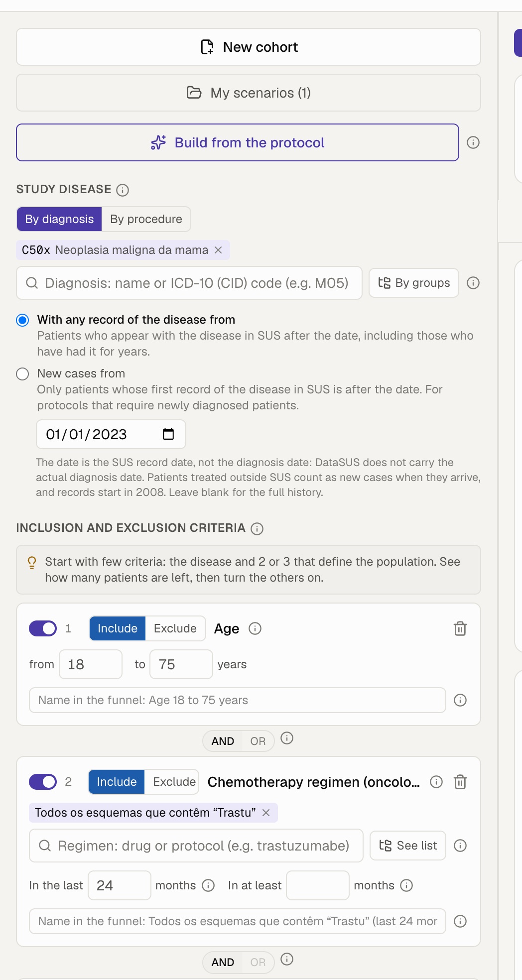522x980 pixels.
Task: Click the Age from field showing 18
Action: tap(91, 664)
